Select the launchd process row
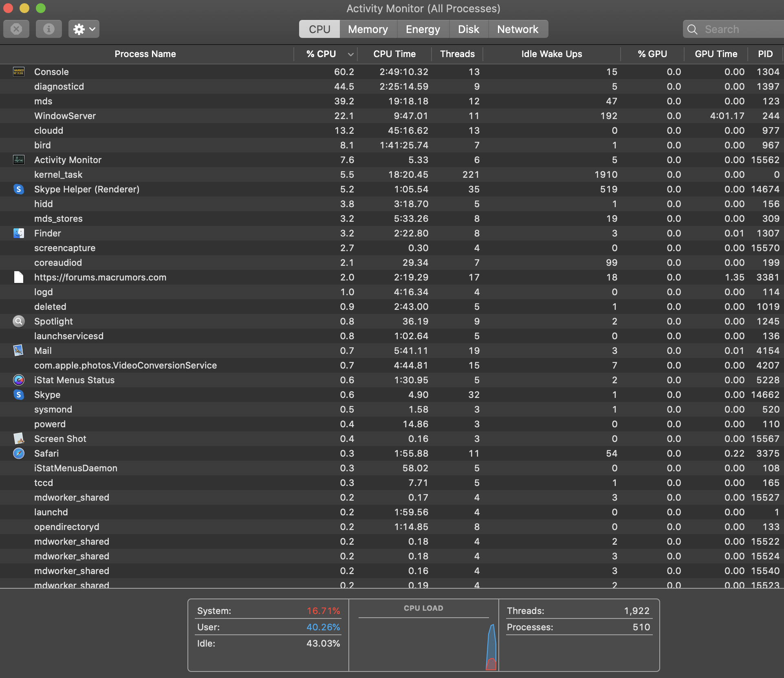Image resolution: width=784 pixels, height=678 pixels. pos(392,512)
